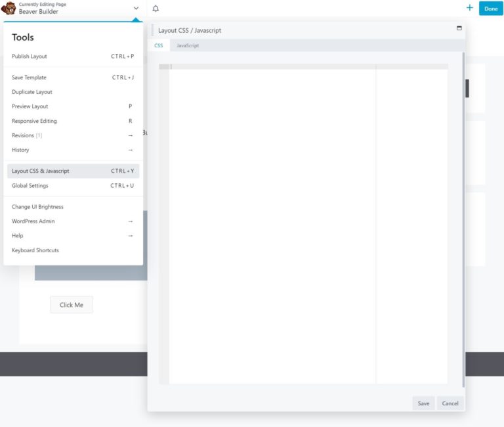The image size is (504, 427).
Task: Click the Done button
Action: click(490, 9)
